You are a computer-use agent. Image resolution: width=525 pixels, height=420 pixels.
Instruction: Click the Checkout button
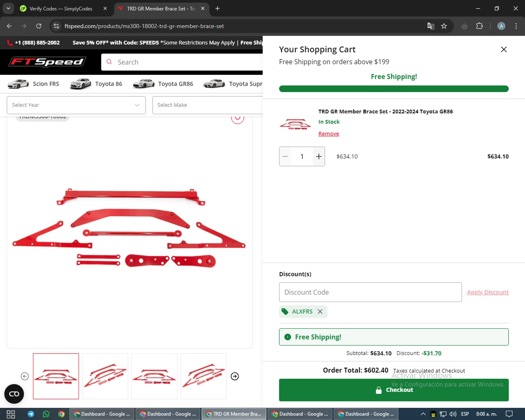394,390
